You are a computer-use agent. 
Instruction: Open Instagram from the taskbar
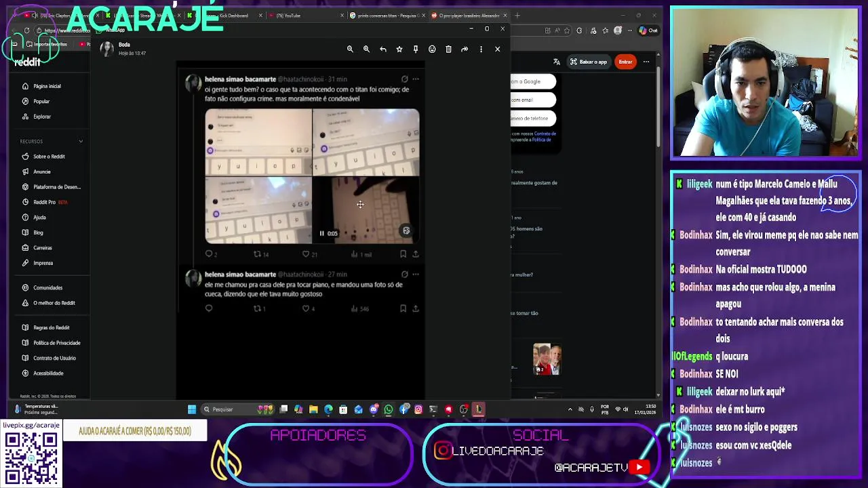(418, 409)
